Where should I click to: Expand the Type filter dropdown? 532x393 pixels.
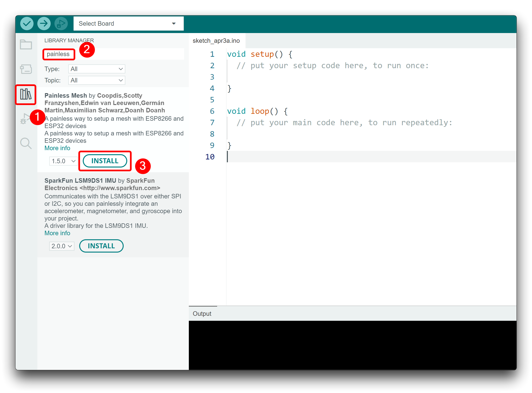(x=97, y=69)
